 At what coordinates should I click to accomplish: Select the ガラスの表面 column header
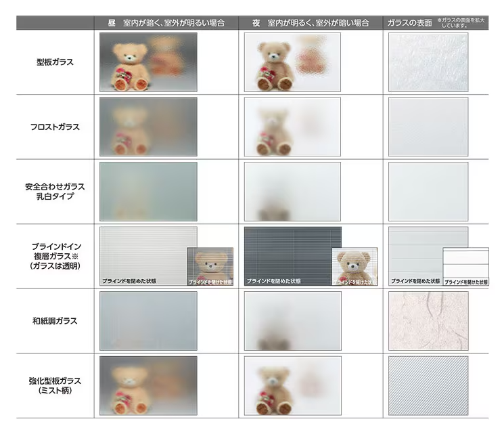pyautogui.click(x=410, y=23)
